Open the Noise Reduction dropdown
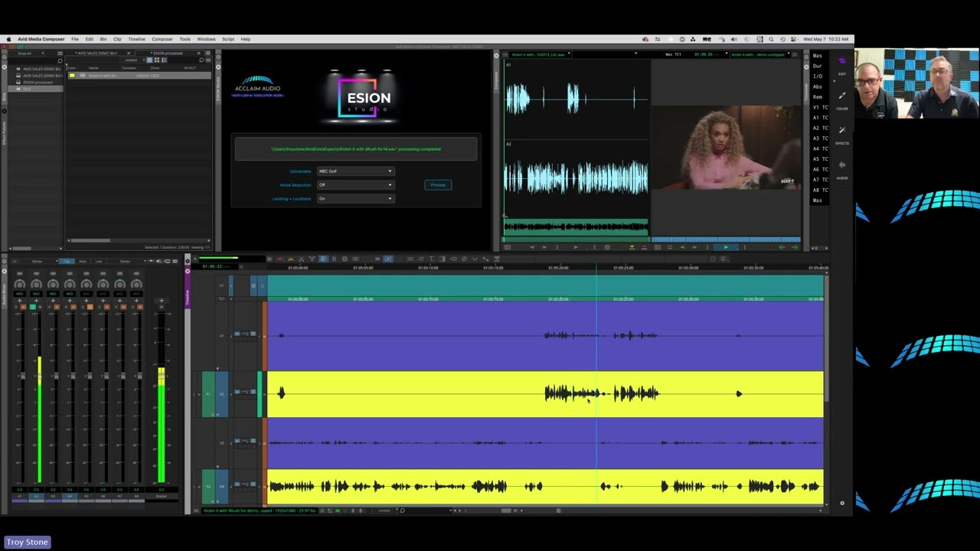This screenshot has width=980, height=551. tap(355, 185)
